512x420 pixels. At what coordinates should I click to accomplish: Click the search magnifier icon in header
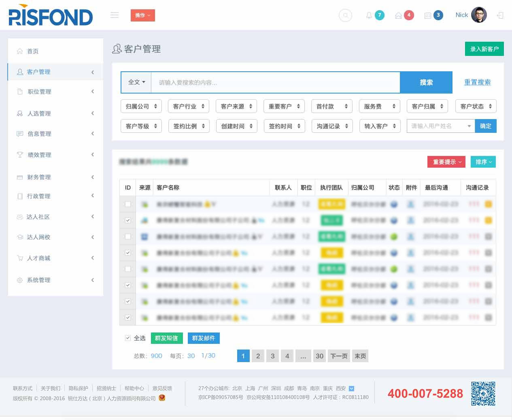(345, 15)
